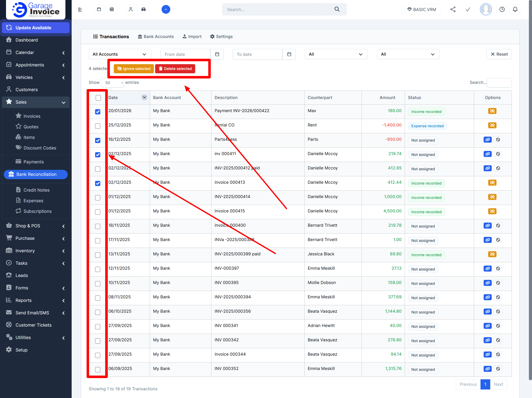The image size is (532, 398).
Task: Switch to the Bank Accounts tab
Action: [156, 37]
